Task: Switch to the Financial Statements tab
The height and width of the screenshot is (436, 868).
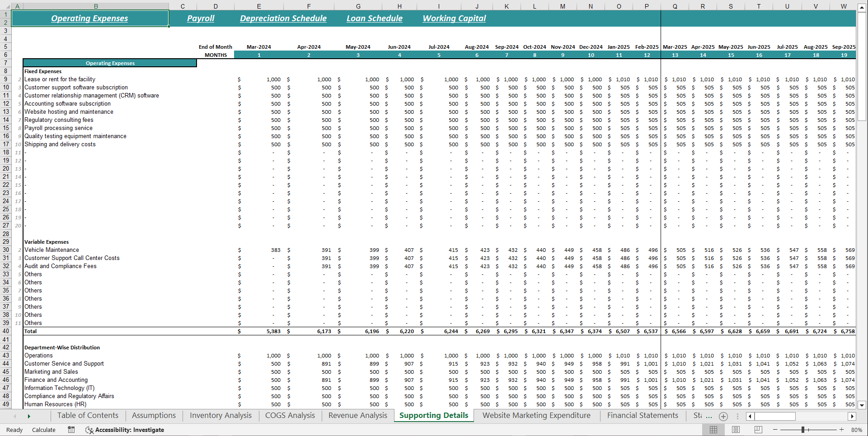Action: pyautogui.click(x=642, y=415)
